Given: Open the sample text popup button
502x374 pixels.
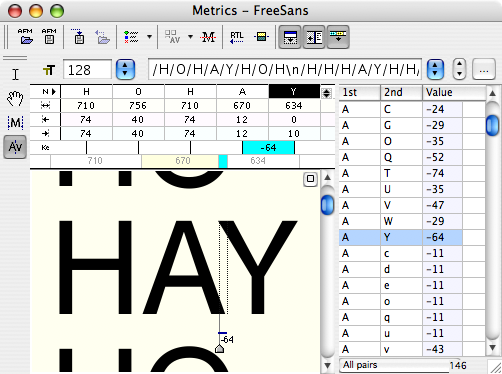Looking at the screenshot, I should click(435, 70).
